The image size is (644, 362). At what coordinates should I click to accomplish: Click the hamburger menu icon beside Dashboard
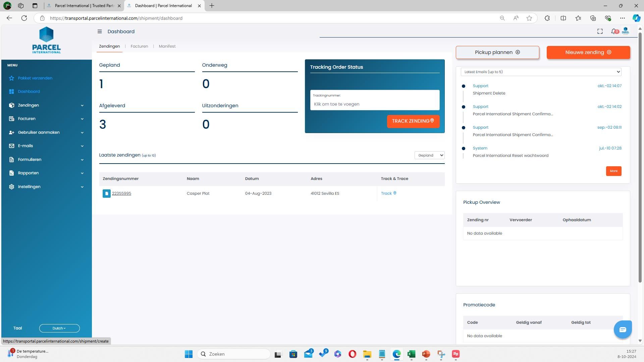[100, 32]
